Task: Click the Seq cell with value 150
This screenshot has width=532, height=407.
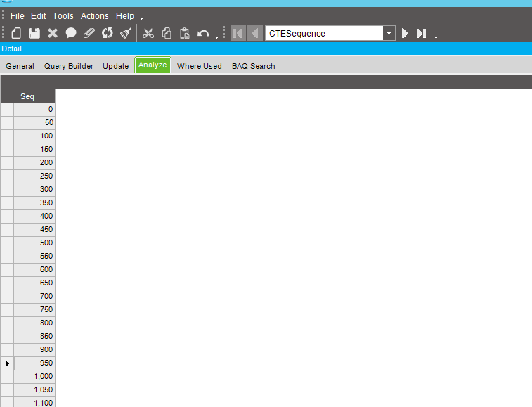Action: pyautogui.click(x=34, y=149)
